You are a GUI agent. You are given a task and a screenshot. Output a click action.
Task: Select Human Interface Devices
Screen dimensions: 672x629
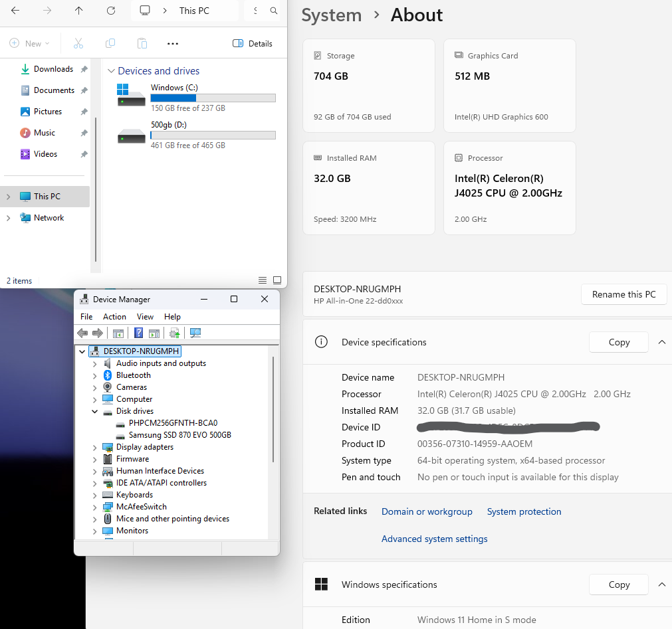[x=160, y=471]
